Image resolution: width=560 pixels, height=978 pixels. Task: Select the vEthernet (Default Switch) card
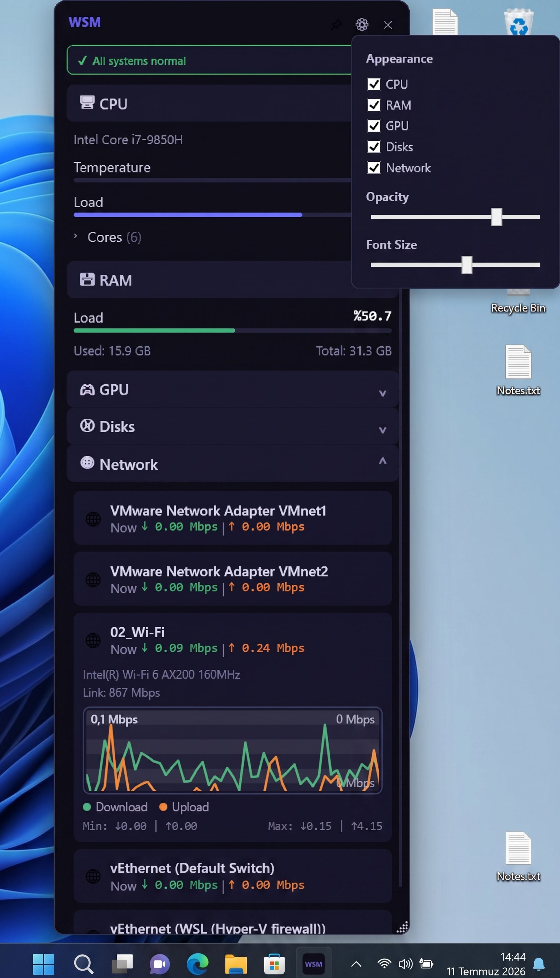click(233, 876)
